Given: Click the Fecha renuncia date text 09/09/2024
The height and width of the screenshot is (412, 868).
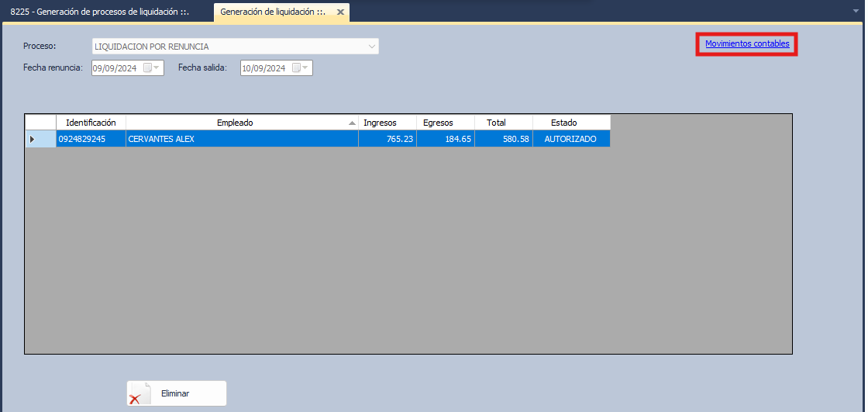Looking at the screenshot, I should 115,68.
